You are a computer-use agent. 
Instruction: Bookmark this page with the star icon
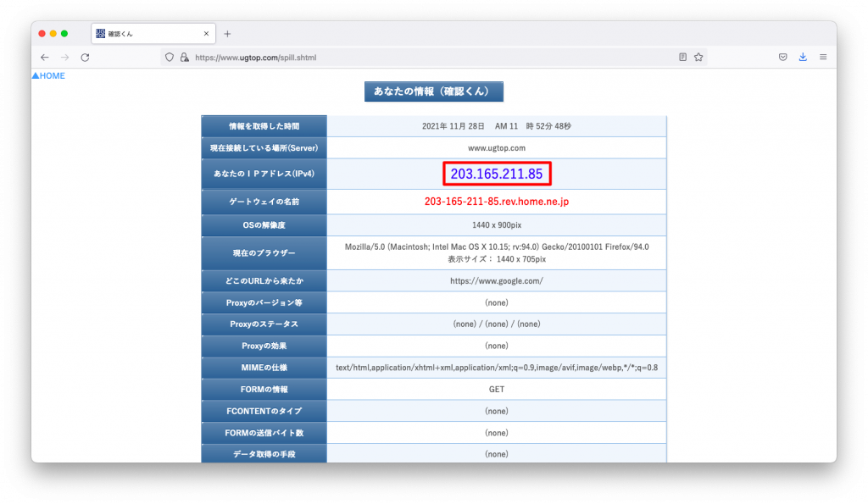(698, 56)
